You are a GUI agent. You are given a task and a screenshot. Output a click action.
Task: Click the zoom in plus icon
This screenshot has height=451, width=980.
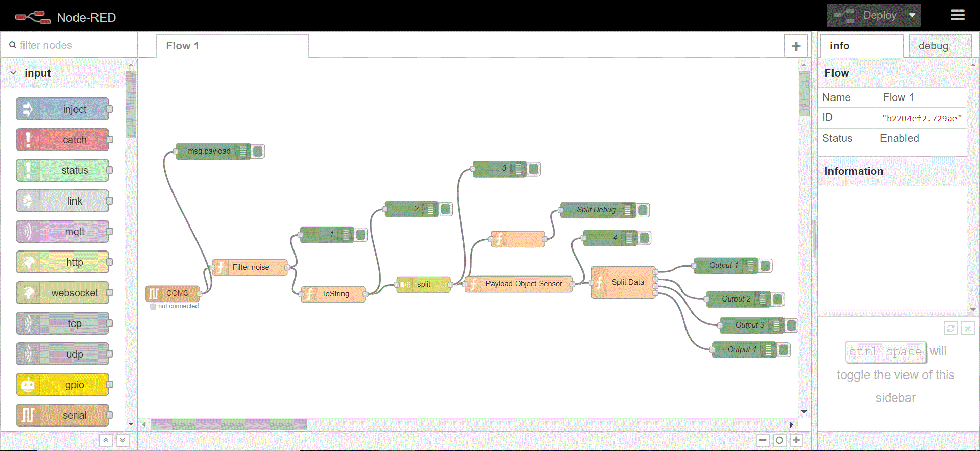(796, 440)
